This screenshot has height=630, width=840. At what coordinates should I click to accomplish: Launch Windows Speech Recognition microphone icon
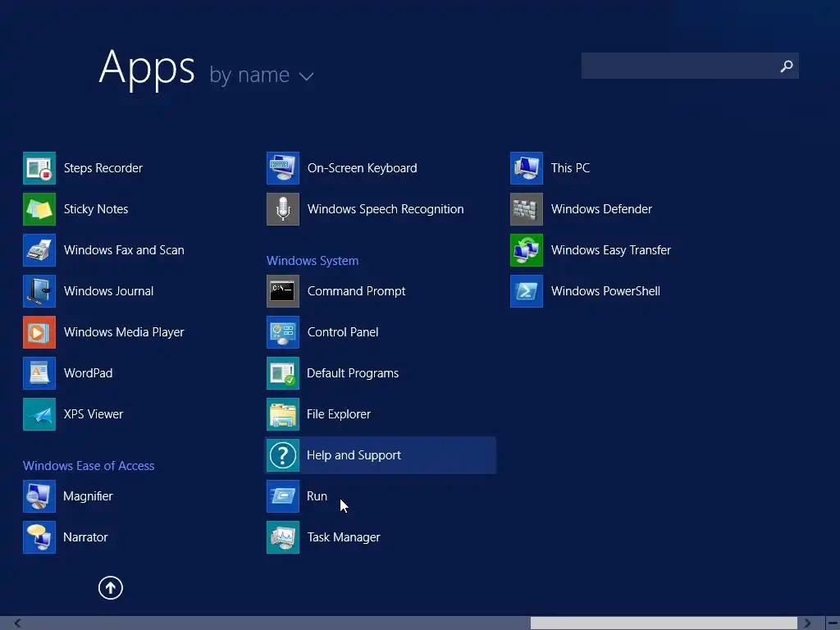pyautogui.click(x=283, y=209)
